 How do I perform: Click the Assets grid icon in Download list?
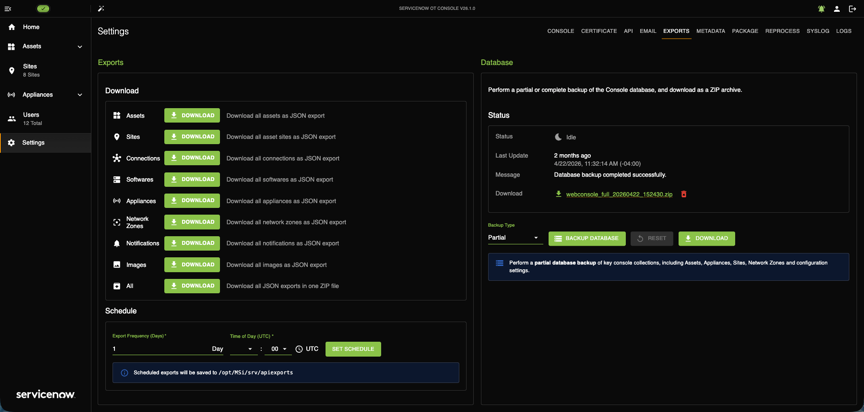point(116,116)
